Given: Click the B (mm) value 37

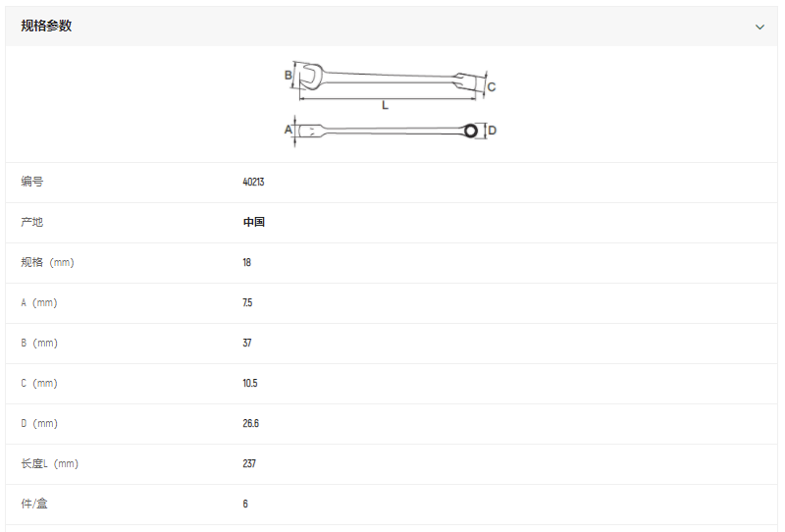Looking at the screenshot, I should 247,343.
